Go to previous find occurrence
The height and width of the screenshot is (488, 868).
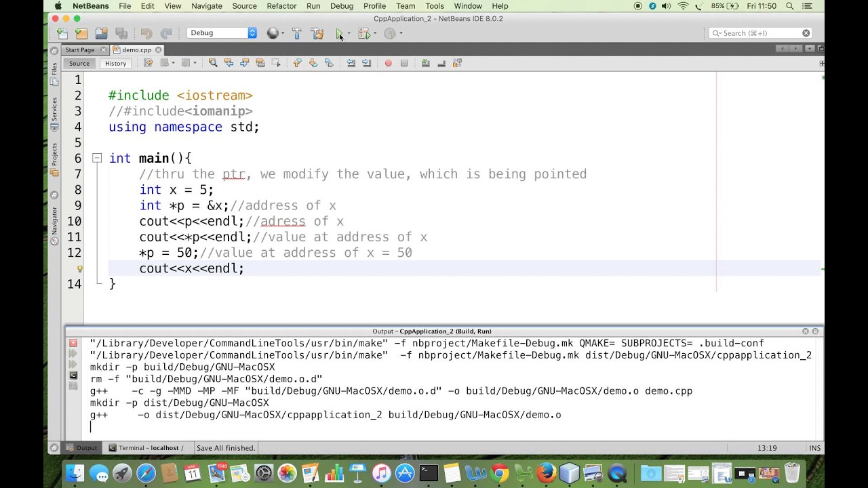point(229,63)
